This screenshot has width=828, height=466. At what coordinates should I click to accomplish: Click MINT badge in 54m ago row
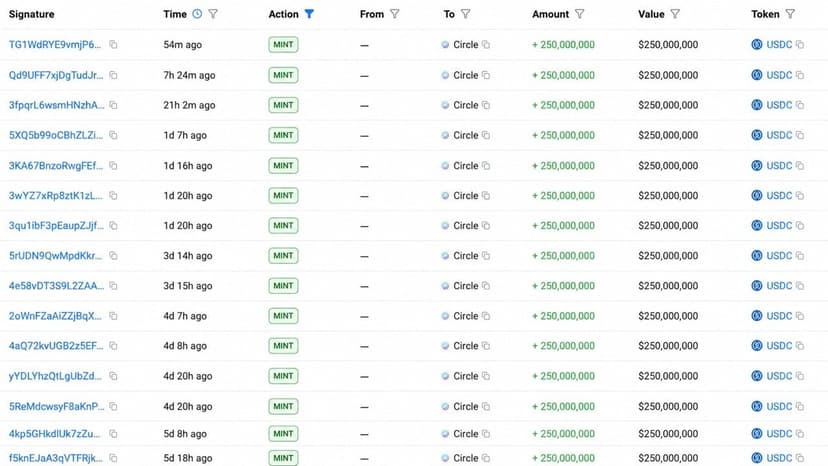pyautogui.click(x=283, y=45)
